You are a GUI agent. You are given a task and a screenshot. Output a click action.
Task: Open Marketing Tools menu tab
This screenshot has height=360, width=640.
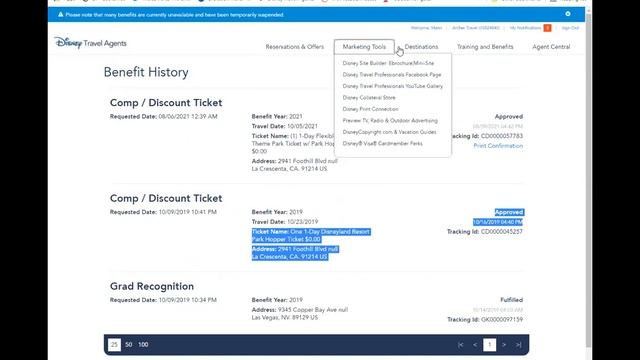point(364,47)
